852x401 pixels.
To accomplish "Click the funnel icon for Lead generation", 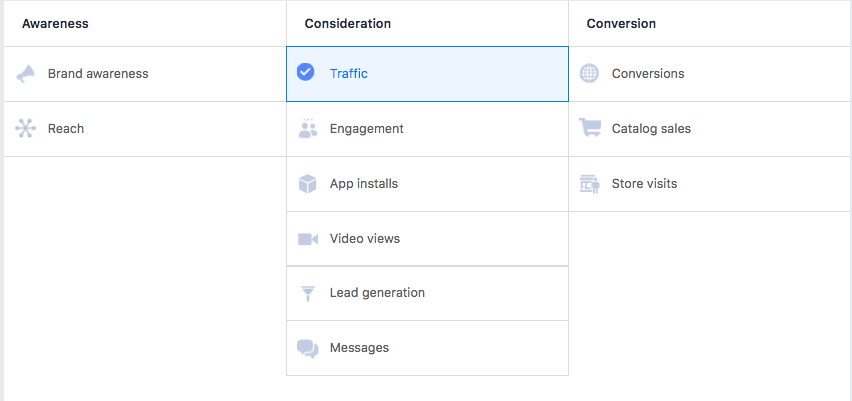I will pyautogui.click(x=307, y=294).
